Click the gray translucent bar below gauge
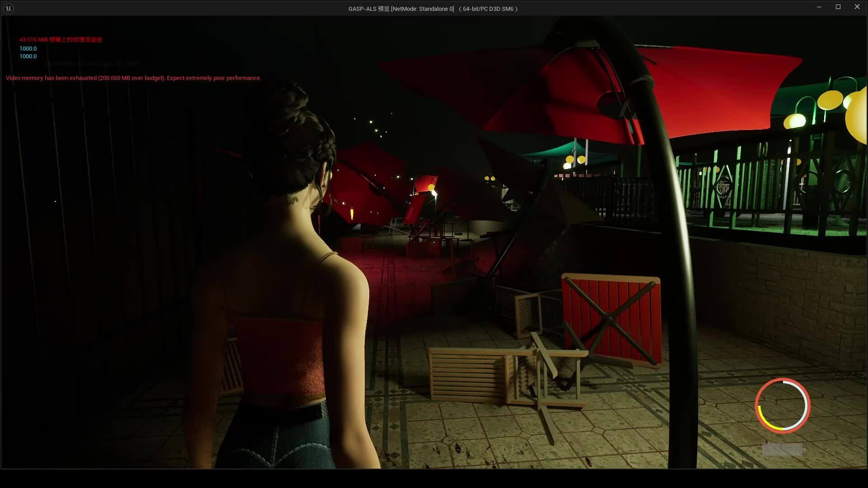 click(783, 449)
